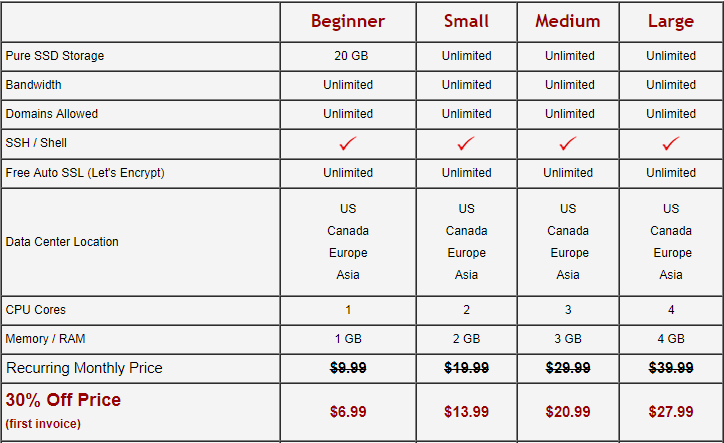
Task: Click the struck-through $9.99 monthly price
Action: pyautogui.click(x=348, y=368)
